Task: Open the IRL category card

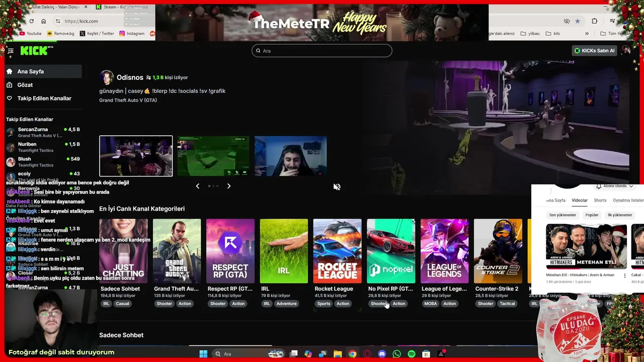Action: click(x=284, y=251)
